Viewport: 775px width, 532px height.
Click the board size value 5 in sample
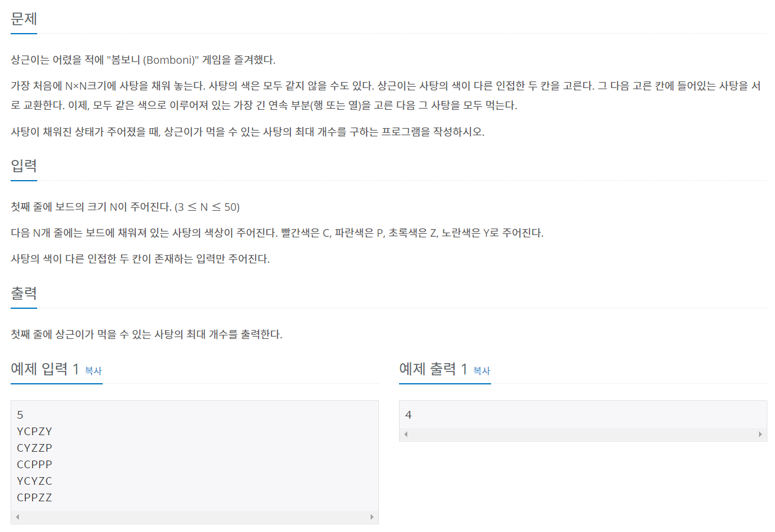[20, 414]
